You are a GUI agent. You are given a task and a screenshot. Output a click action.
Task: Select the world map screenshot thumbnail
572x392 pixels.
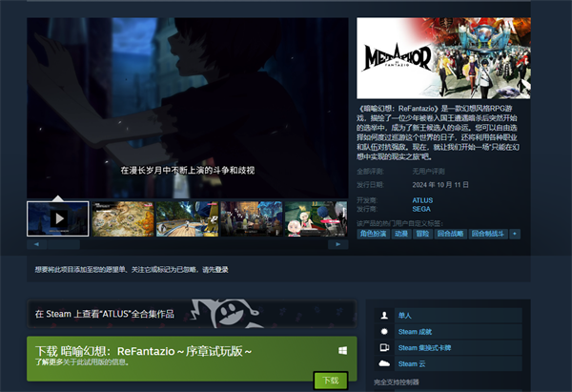tap(123, 218)
